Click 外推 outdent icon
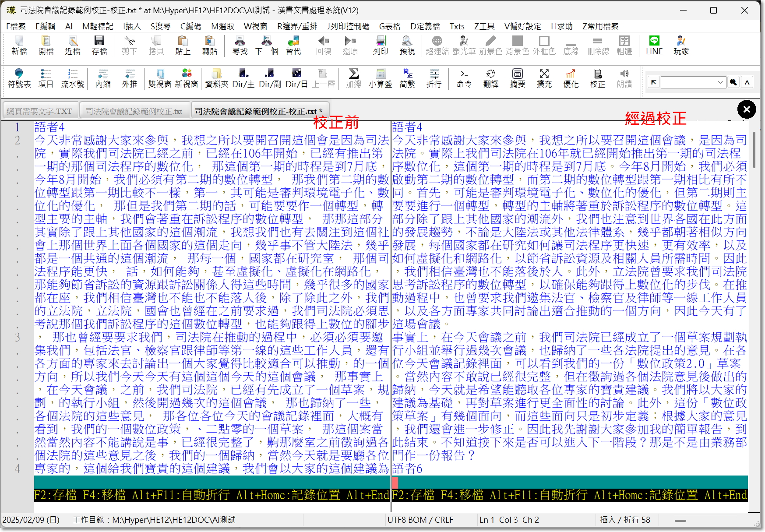The width and height of the screenshot is (765, 532). [130, 78]
